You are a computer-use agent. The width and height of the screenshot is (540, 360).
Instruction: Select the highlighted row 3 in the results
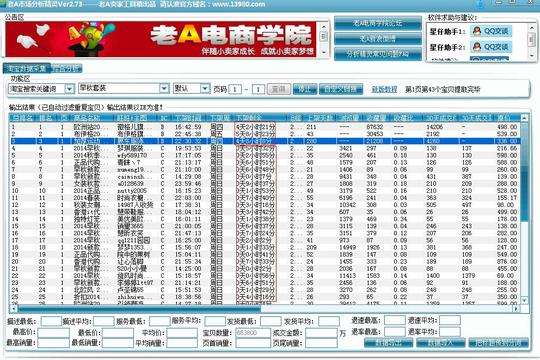265,141
